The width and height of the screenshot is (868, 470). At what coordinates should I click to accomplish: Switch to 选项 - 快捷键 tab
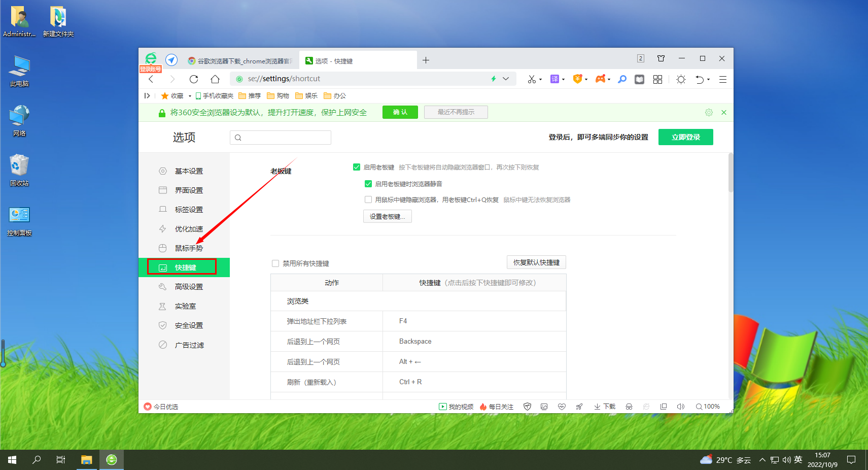[358, 61]
